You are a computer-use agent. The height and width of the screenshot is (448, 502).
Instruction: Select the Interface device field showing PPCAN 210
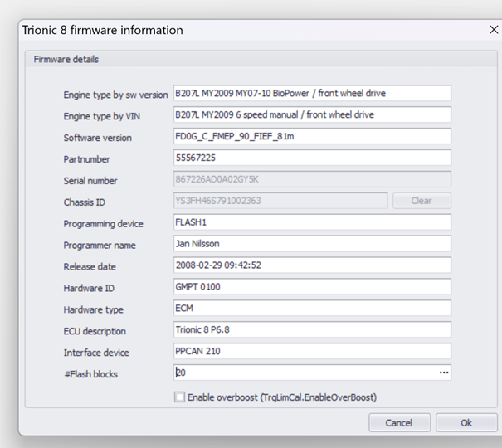click(311, 351)
